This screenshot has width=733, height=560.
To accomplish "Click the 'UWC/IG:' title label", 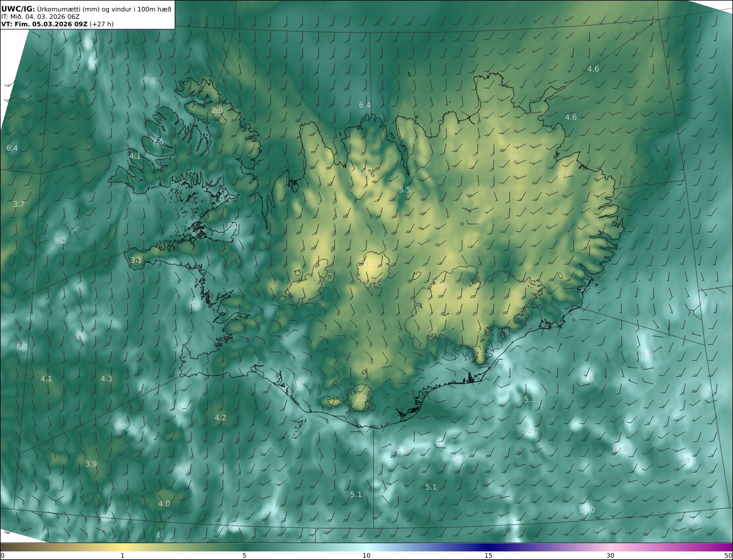I will (18, 9).
